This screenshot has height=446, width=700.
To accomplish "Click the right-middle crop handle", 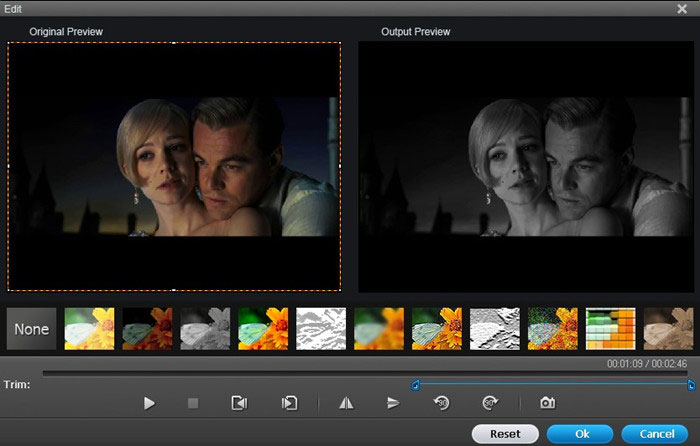I will click(x=341, y=166).
